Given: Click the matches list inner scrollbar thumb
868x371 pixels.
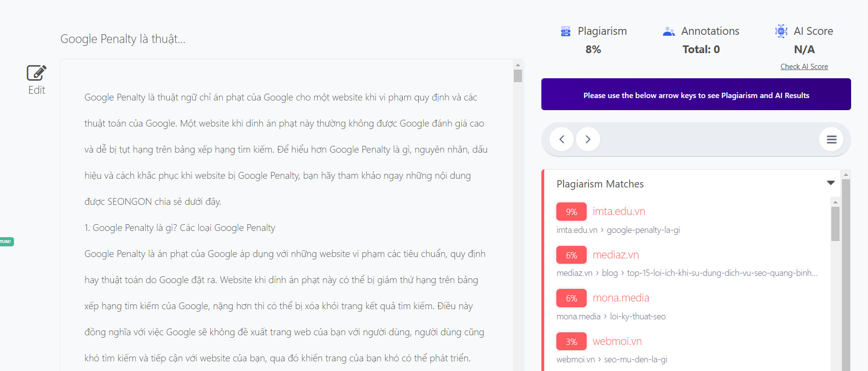Looking at the screenshot, I should click(x=835, y=224).
